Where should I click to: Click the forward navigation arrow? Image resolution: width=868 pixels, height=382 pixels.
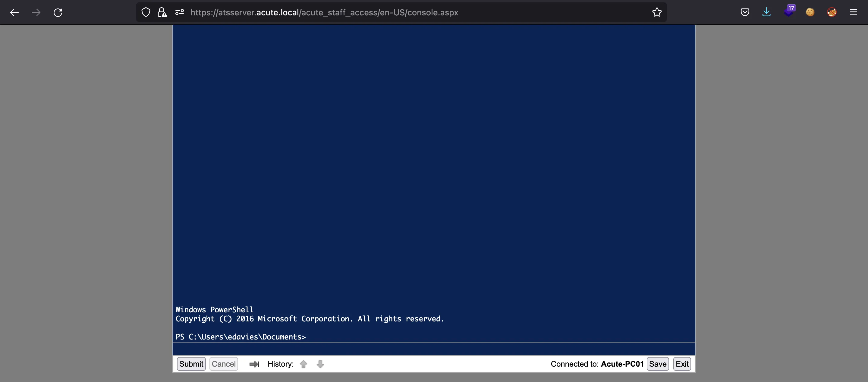click(x=36, y=12)
